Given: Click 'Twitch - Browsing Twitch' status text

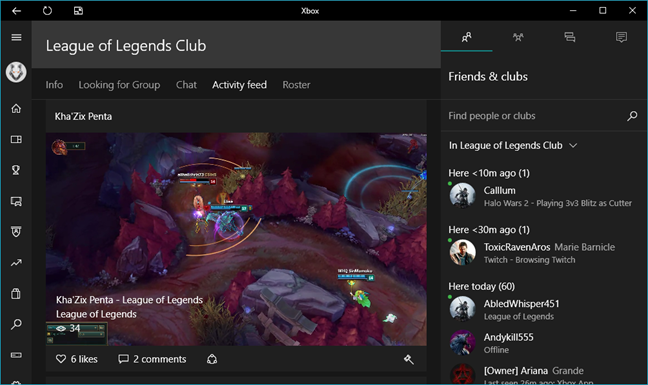Looking at the screenshot, I should [x=529, y=260].
